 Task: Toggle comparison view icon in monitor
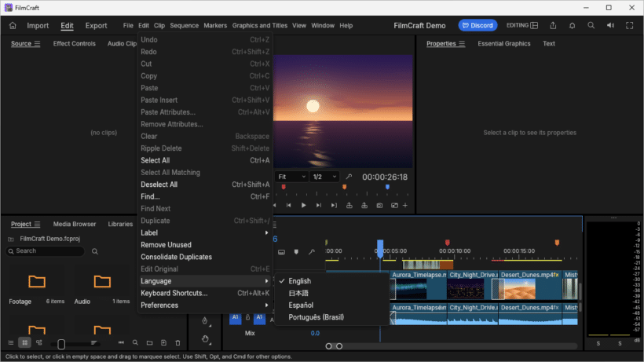click(394, 205)
